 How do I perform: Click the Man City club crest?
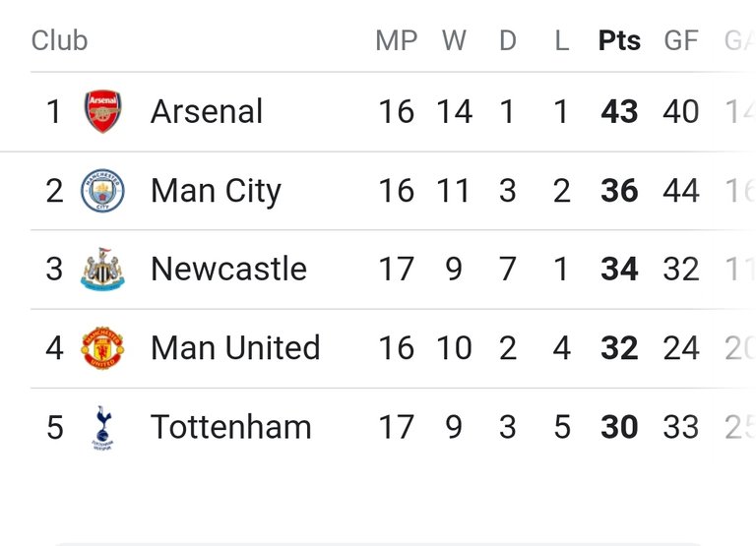tap(102, 190)
